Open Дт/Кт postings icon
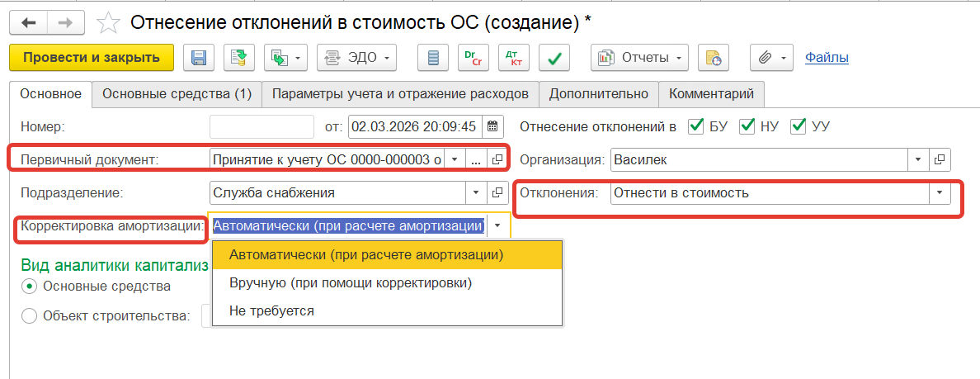The image size is (980, 379). [x=513, y=58]
